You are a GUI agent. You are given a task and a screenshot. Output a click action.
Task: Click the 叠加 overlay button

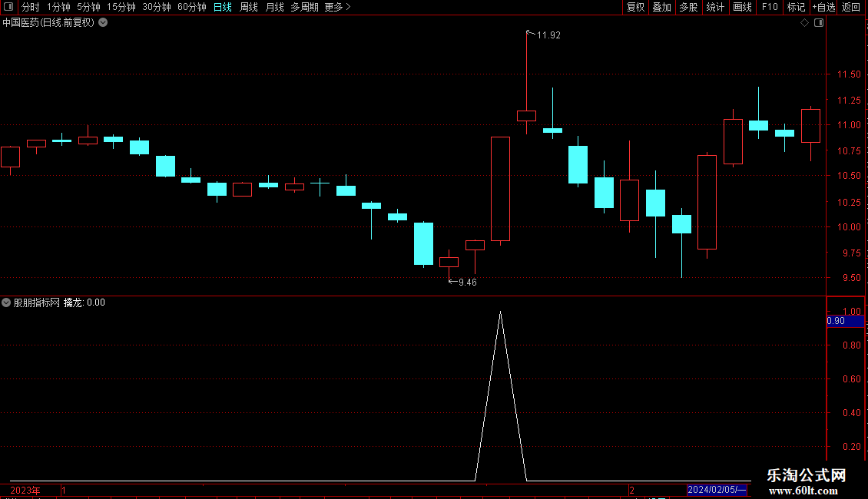(661, 7)
